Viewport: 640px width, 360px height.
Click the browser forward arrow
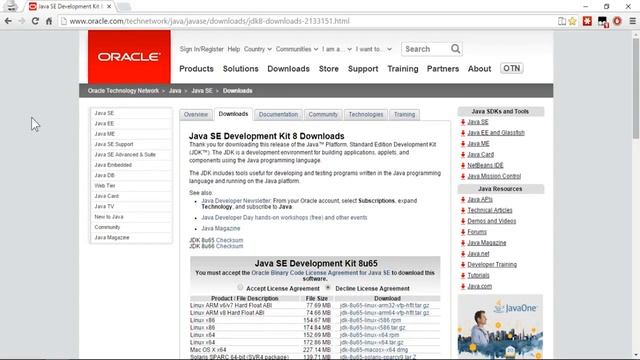click(x=22, y=21)
